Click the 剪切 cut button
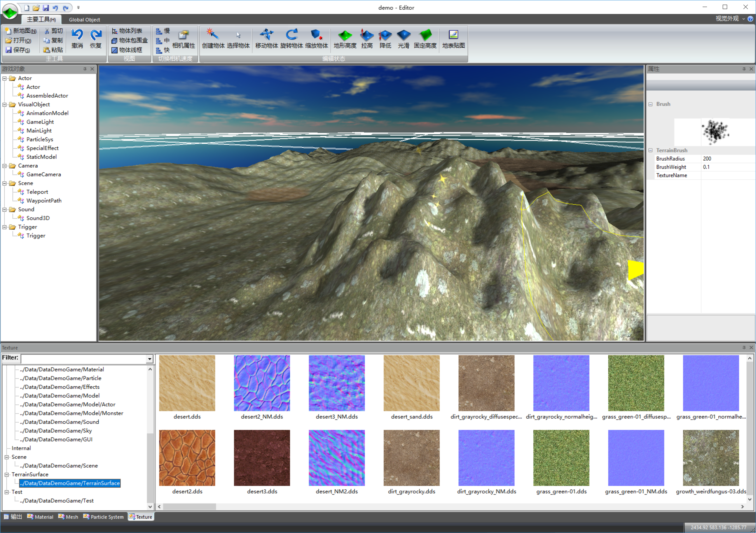Image resolution: width=756 pixels, height=533 pixels. click(x=53, y=31)
